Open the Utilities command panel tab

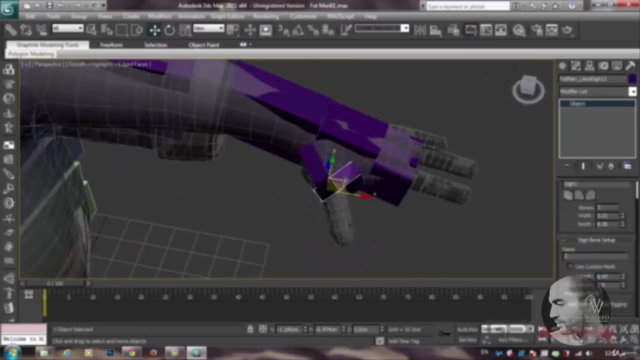pos(630,66)
